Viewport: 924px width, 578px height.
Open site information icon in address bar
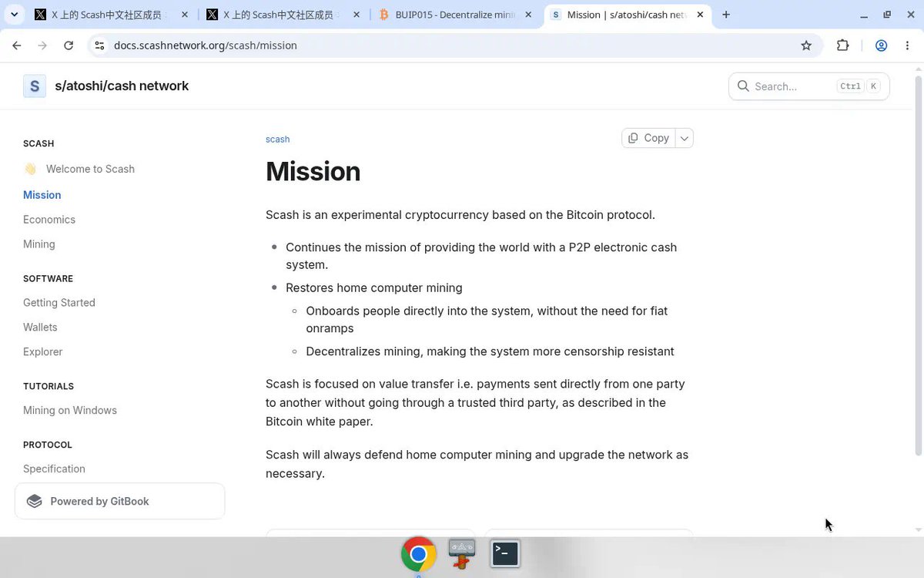coord(99,45)
